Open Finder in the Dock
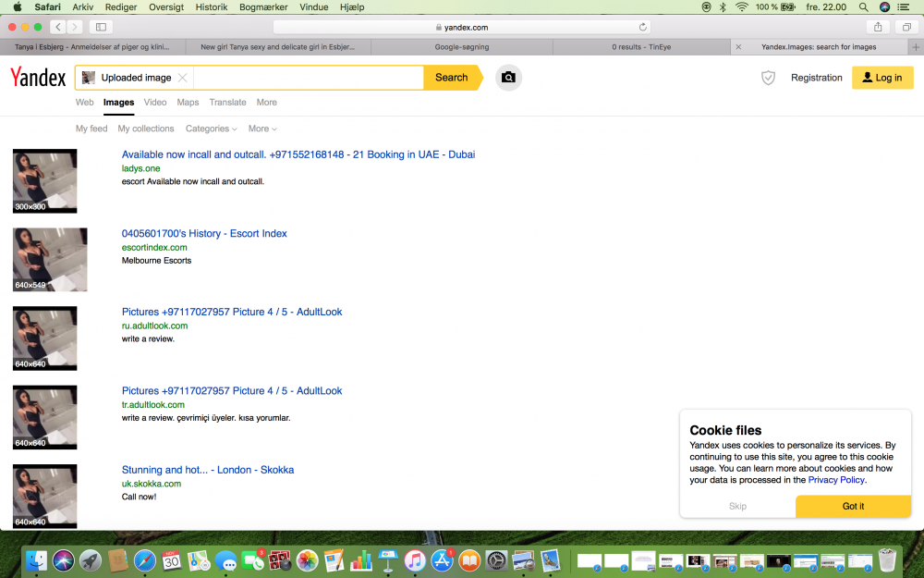Image resolution: width=924 pixels, height=578 pixels. pos(37,561)
